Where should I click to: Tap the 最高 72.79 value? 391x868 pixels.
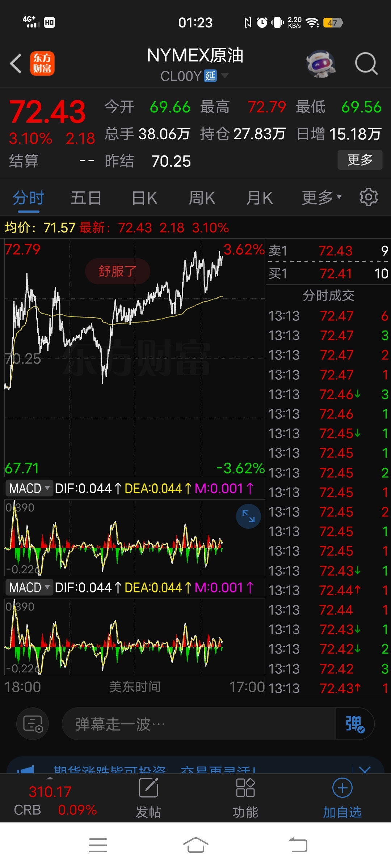[x=267, y=107]
